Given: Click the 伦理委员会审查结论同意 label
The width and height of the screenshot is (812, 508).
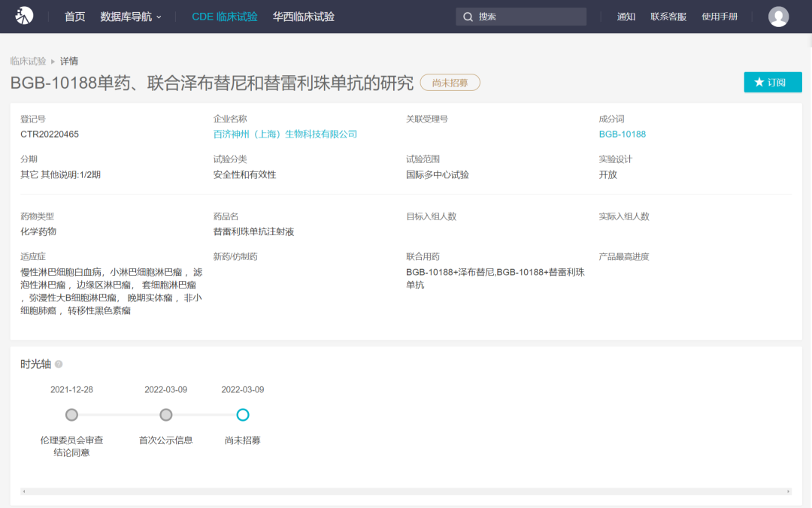Looking at the screenshot, I should click(x=71, y=446).
